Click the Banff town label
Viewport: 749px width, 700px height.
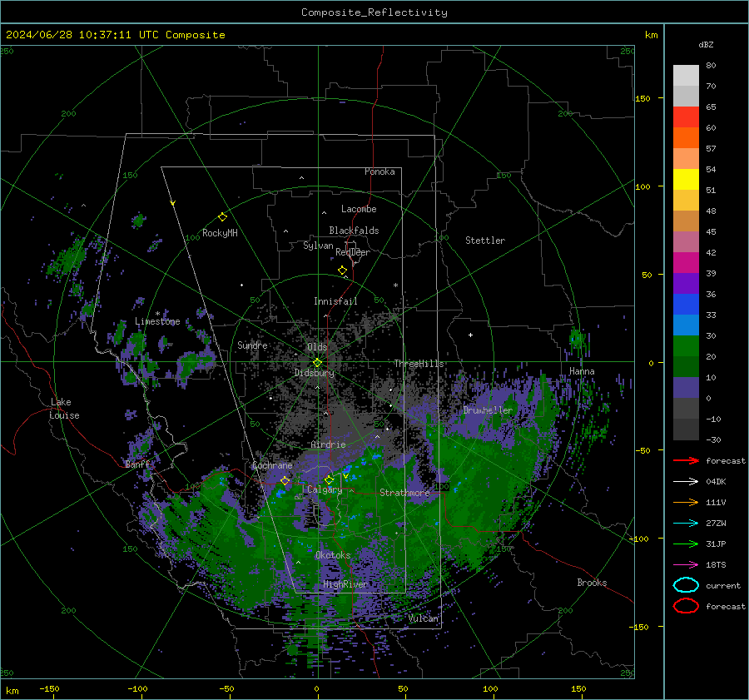[137, 464]
